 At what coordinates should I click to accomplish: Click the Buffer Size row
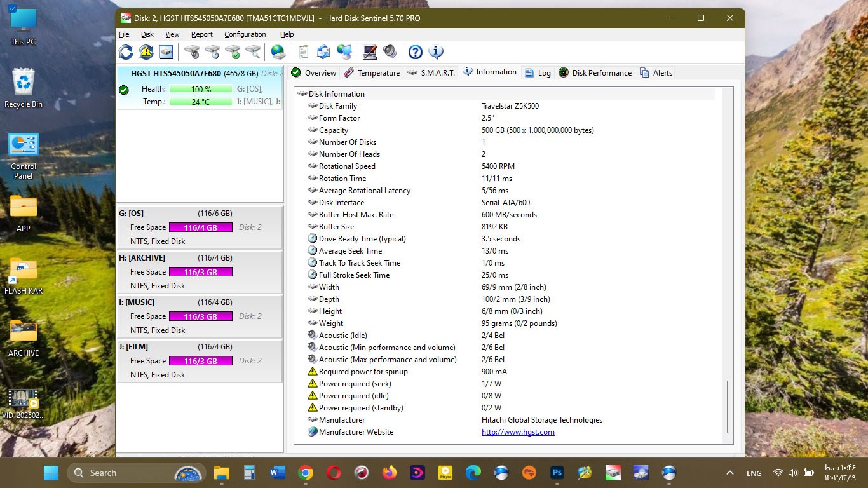point(511,227)
